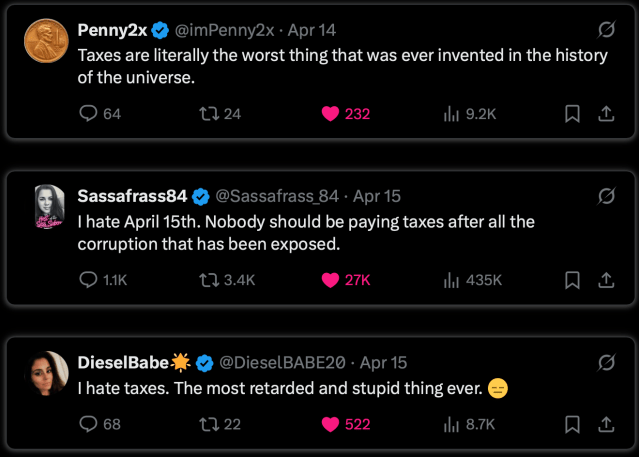Open Grok icon on Penny2x's tweet

(x=605, y=29)
